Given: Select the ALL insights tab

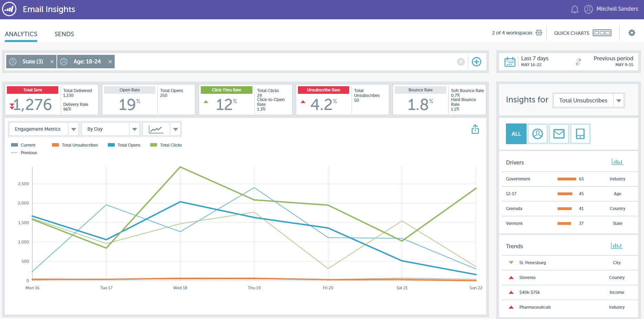Looking at the screenshot, I should 516,134.
